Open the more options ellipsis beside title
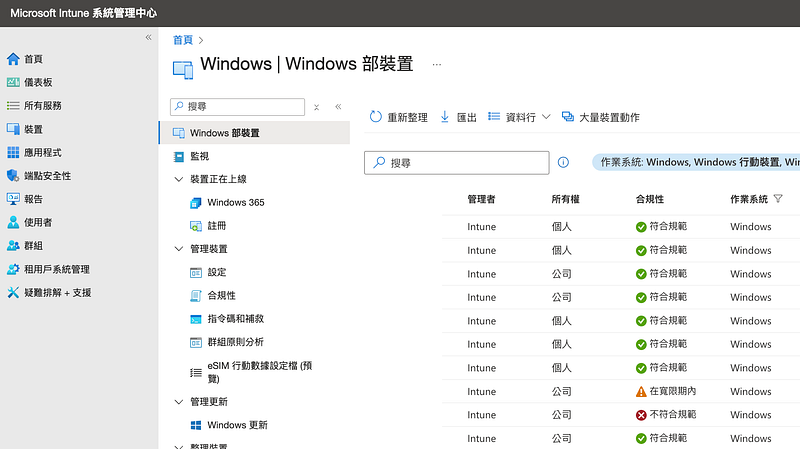The height and width of the screenshot is (449, 800). click(437, 64)
